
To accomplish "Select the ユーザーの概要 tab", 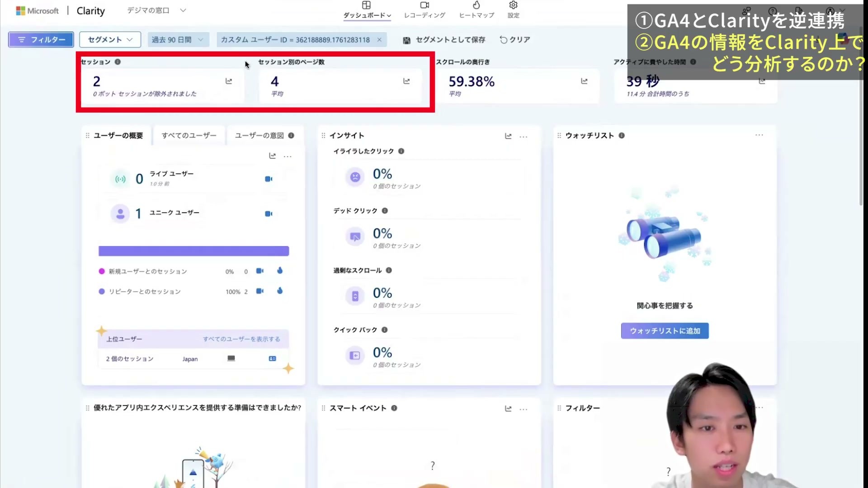I will click(118, 136).
